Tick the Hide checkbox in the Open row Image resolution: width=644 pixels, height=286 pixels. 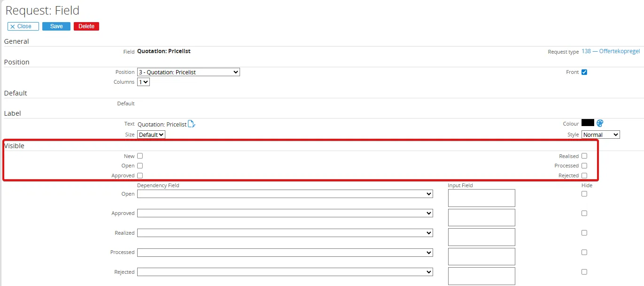tap(584, 194)
